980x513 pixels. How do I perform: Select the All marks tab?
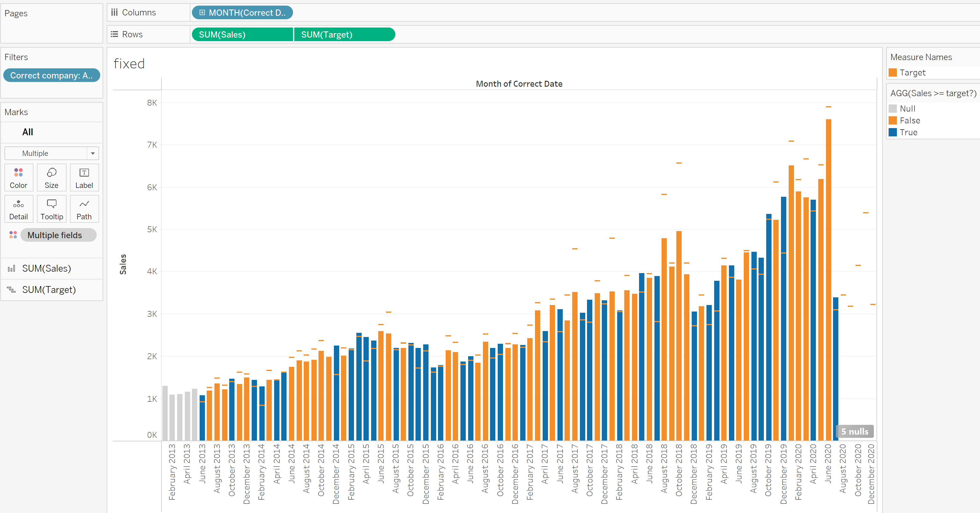point(28,132)
